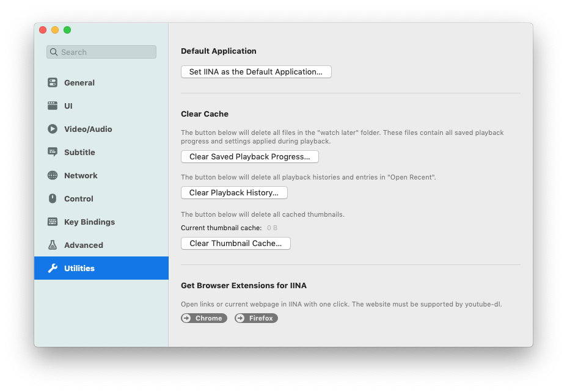The height and width of the screenshot is (392, 567).
Task: Click the Advanced flask icon
Action: click(x=53, y=245)
